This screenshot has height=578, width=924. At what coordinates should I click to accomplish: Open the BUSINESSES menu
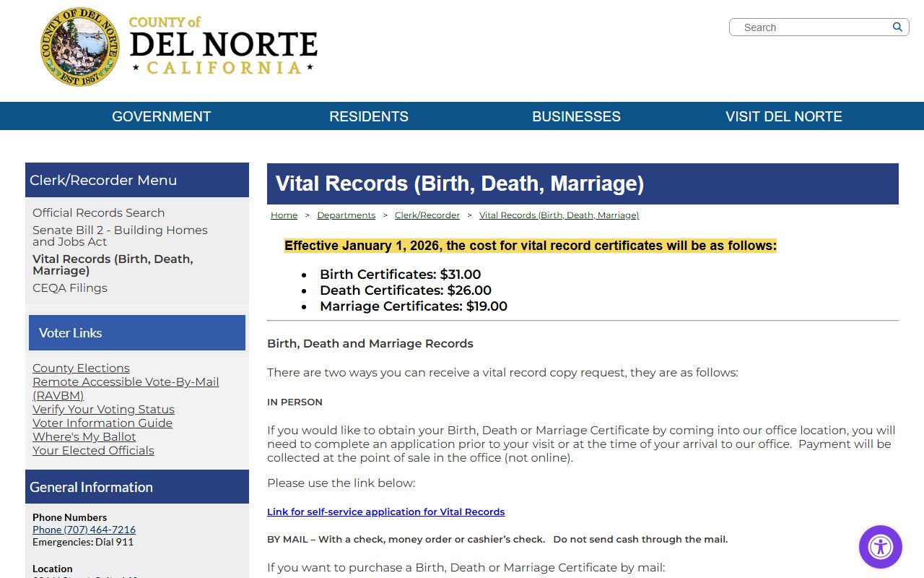576,116
